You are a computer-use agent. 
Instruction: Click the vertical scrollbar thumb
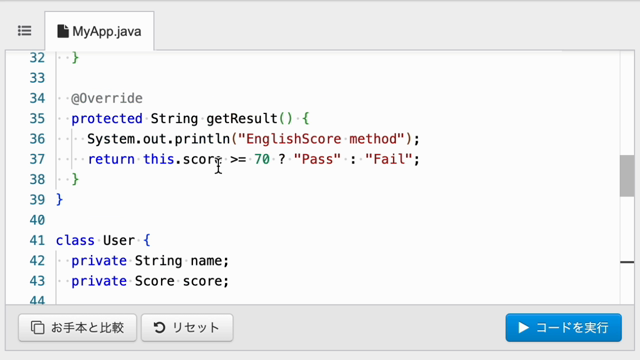627,176
